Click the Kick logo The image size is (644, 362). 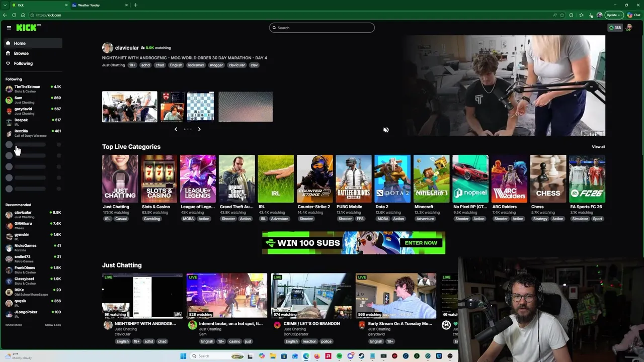tap(28, 28)
